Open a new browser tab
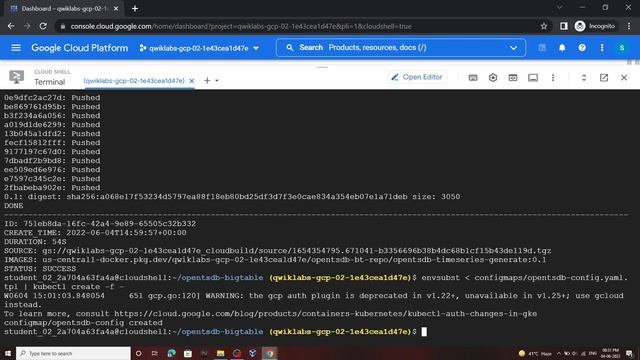640x360 pixels. (135, 9)
